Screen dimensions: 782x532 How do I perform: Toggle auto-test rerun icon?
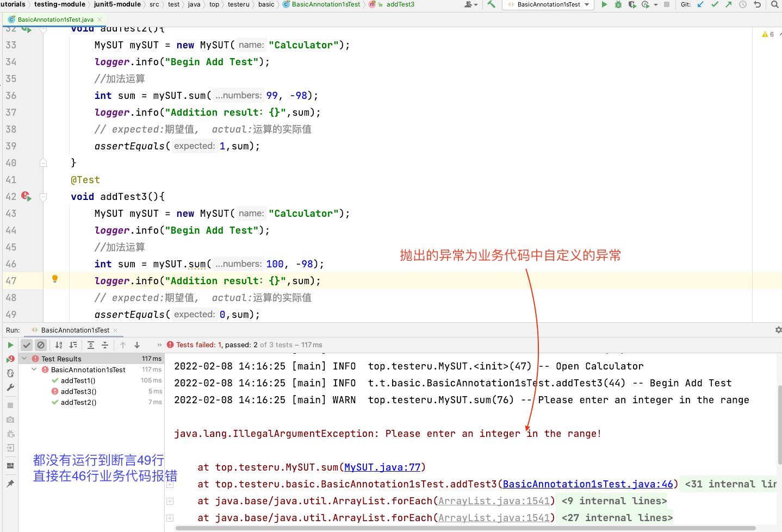tap(10, 373)
